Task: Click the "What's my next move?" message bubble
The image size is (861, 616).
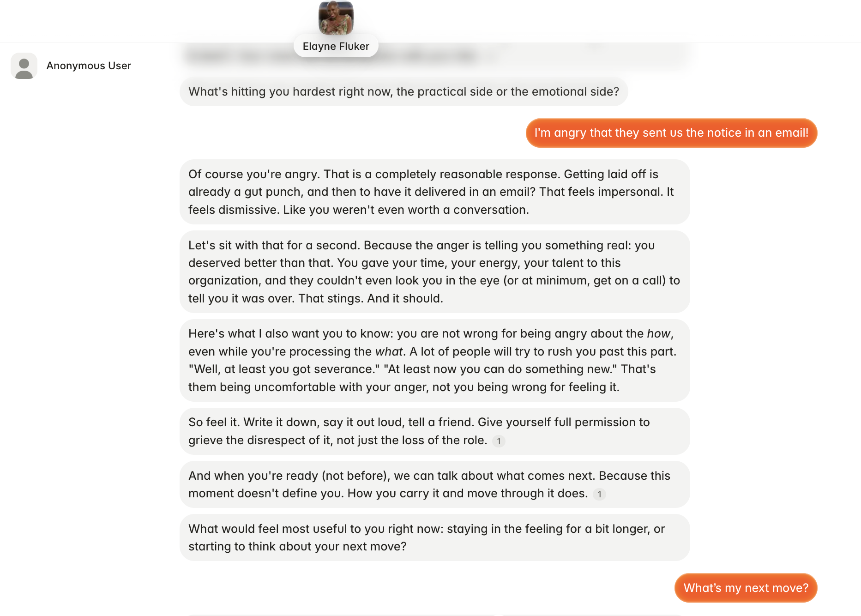Action: (746, 588)
